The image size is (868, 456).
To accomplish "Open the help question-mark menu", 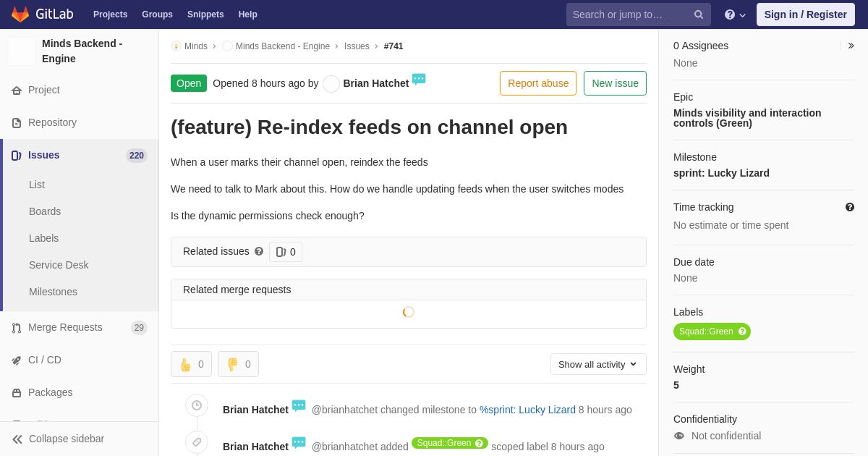I will [735, 14].
